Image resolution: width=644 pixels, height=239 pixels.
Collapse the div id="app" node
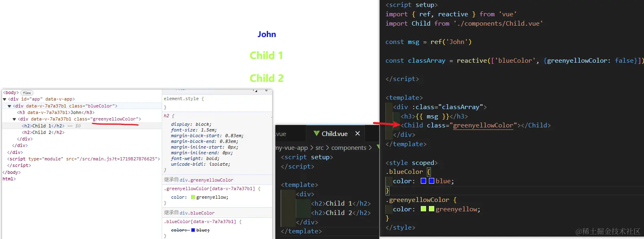pyautogui.click(x=4, y=99)
